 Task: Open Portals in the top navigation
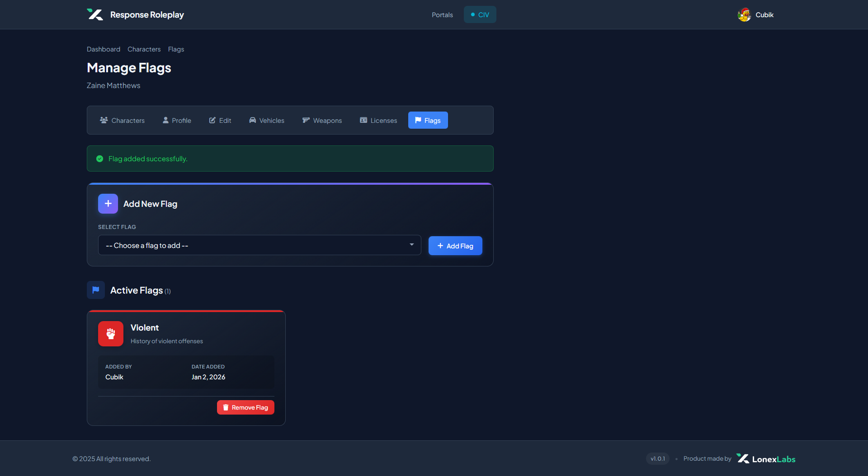[x=442, y=15]
